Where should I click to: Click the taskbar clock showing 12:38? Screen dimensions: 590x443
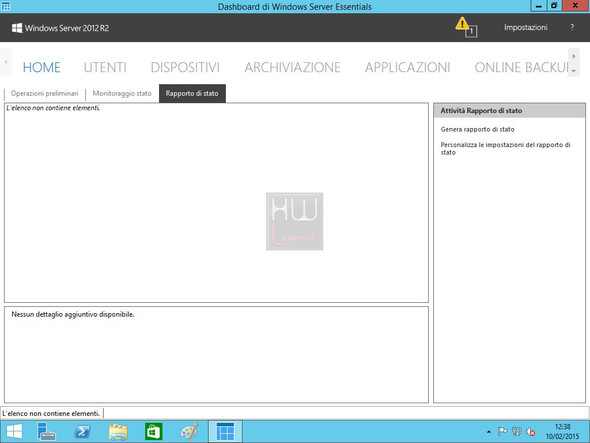(x=562, y=431)
